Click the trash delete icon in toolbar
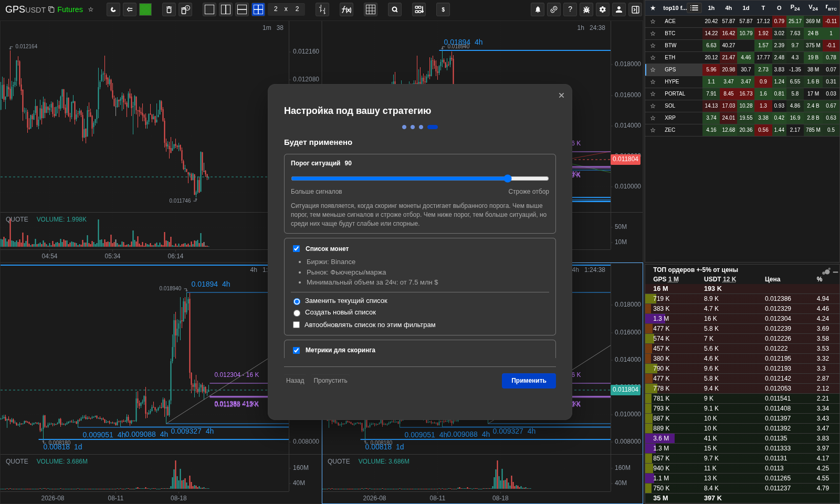The width and height of the screenshot is (840, 504). (x=169, y=9)
